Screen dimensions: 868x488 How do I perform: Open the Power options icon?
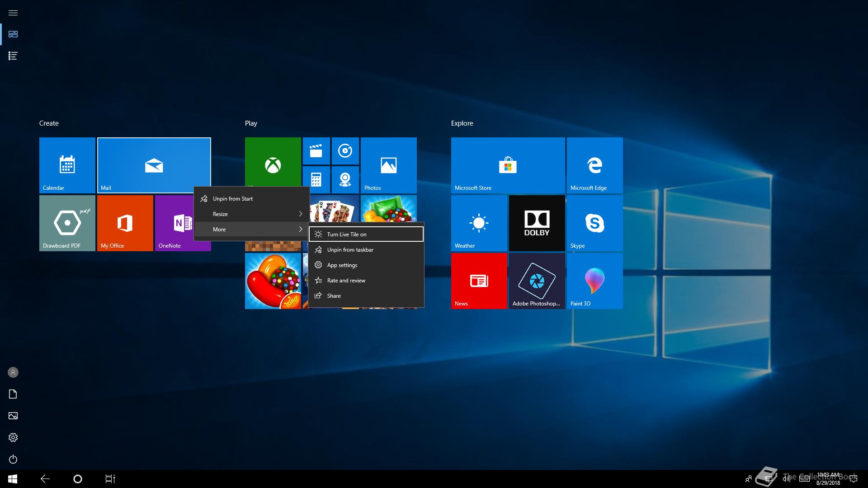point(13,459)
